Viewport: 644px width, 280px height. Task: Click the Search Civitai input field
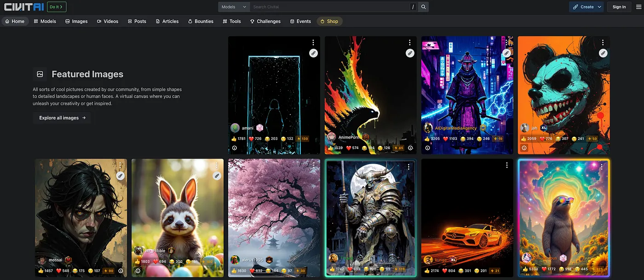click(329, 7)
